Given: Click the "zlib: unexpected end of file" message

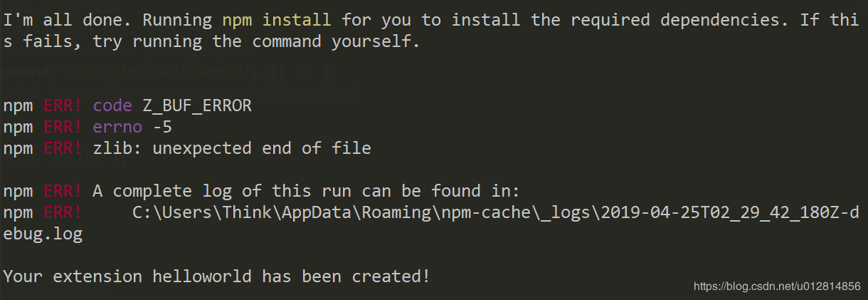Looking at the screenshot, I should coord(231,148).
